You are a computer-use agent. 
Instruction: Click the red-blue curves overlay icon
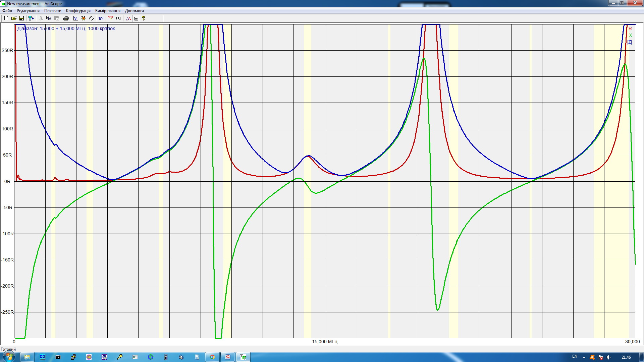tap(128, 18)
